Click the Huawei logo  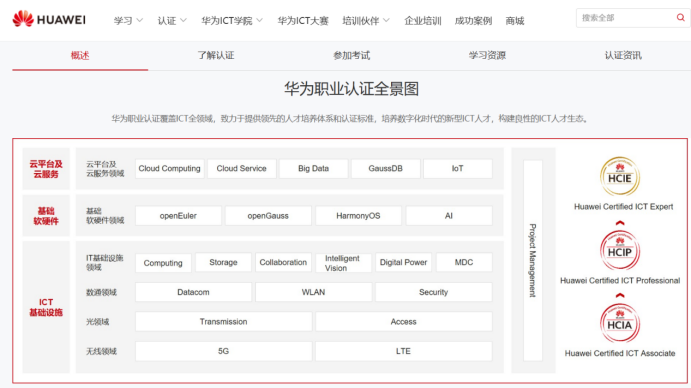pos(49,19)
